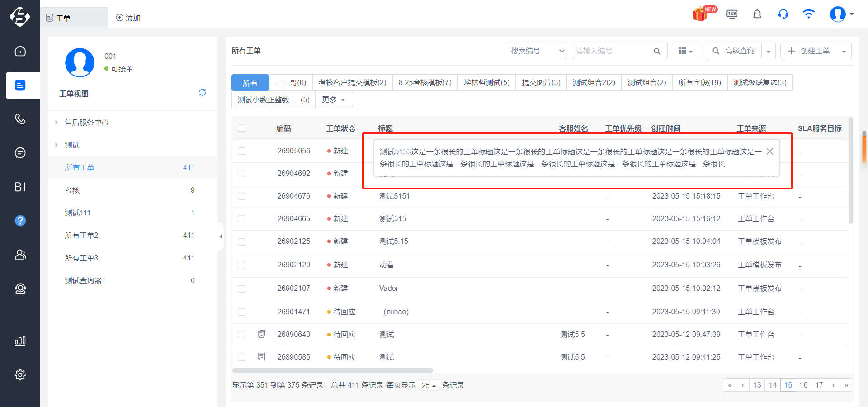This screenshot has height=407, width=868.
Task: Open the phone call module icon
Action: point(20,119)
